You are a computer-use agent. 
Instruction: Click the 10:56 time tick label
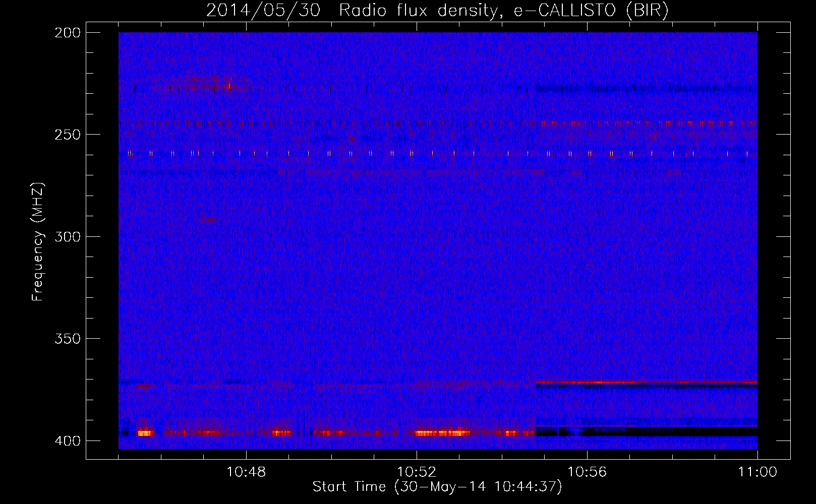(x=587, y=472)
